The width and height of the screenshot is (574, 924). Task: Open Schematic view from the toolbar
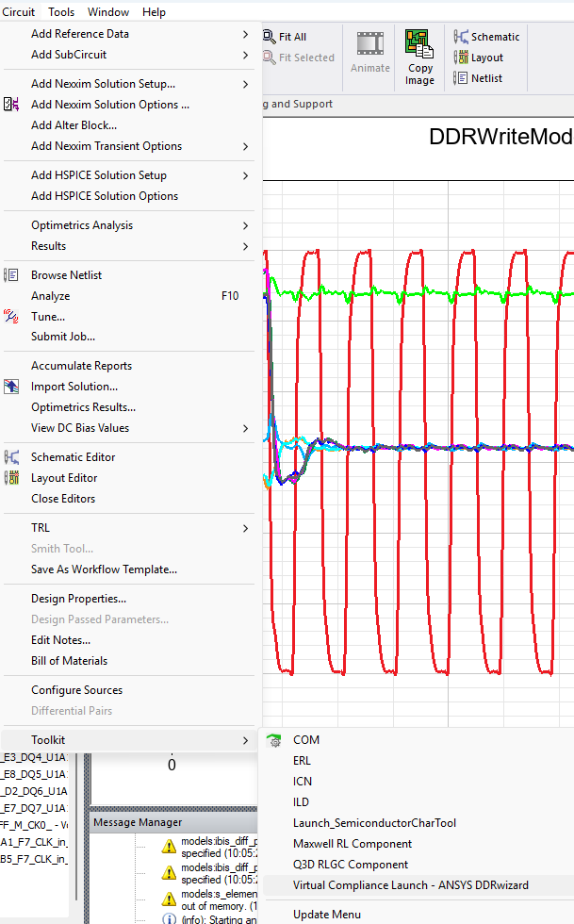[486, 37]
